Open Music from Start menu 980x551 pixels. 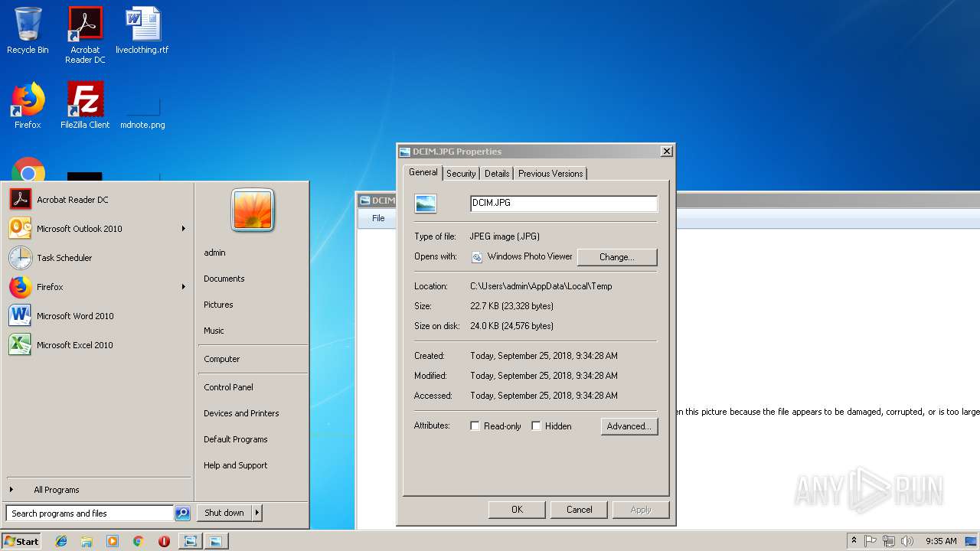(214, 331)
